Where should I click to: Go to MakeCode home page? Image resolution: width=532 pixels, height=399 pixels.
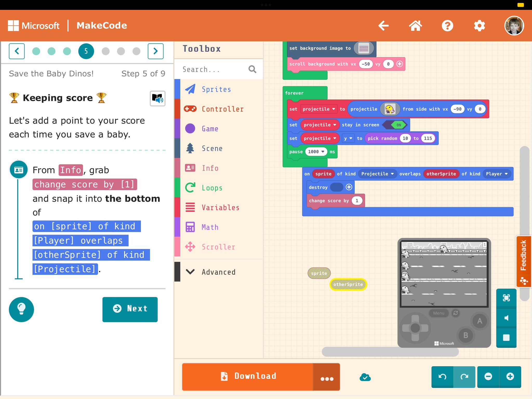pos(415,26)
